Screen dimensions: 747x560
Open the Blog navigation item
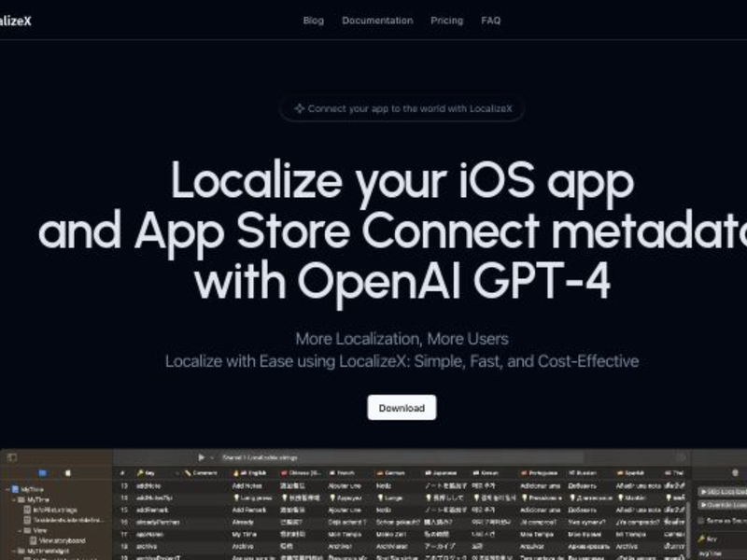coord(313,20)
